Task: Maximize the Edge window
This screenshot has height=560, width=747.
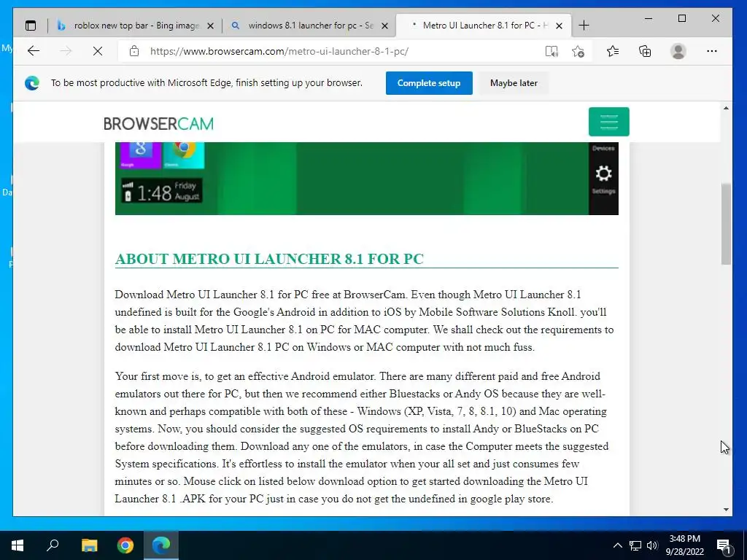Action: pyautogui.click(x=682, y=18)
